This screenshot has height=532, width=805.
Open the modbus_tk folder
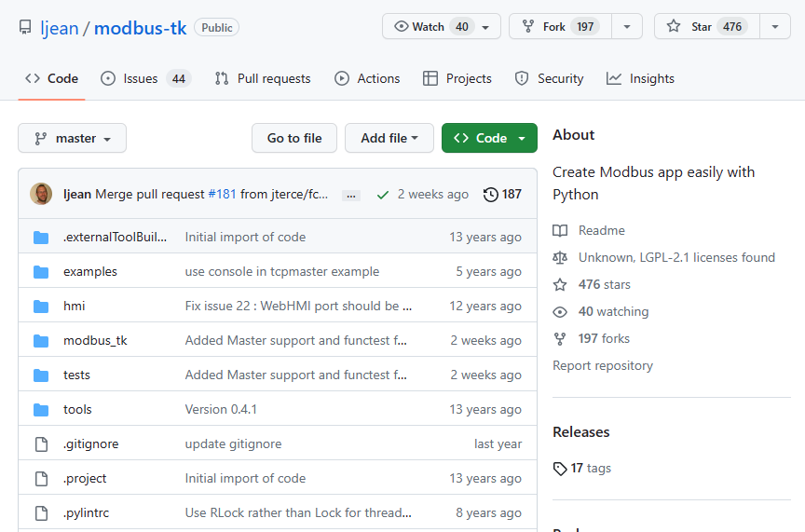pyautogui.click(x=95, y=340)
